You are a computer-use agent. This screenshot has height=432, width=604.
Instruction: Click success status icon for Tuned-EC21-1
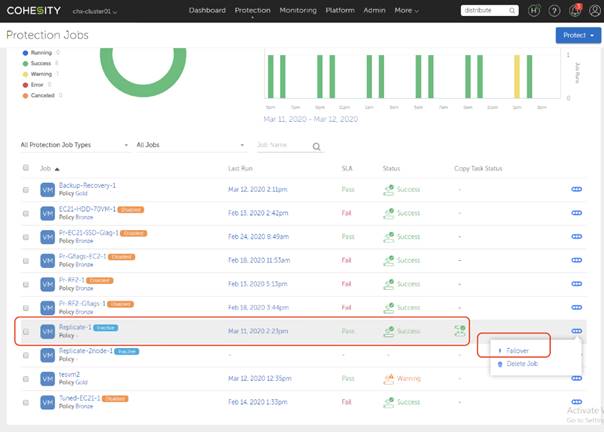(389, 402)
